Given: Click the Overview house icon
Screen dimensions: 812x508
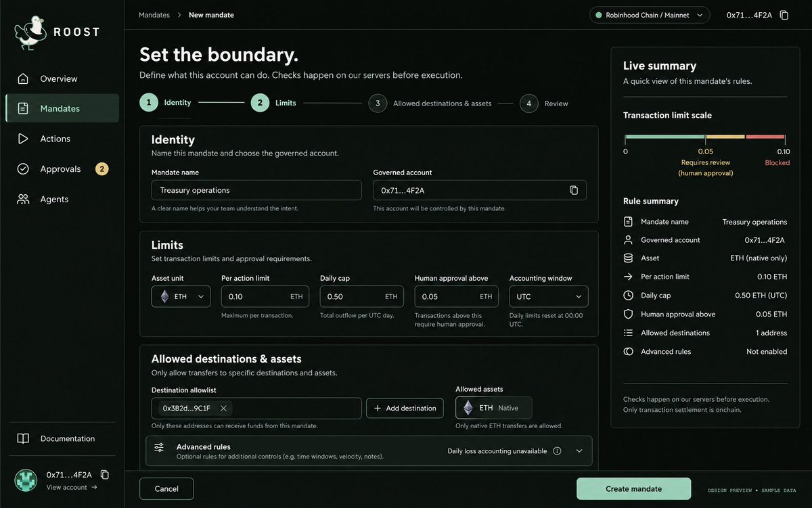Looking at the screenshot, I should [x=23, y=78].
